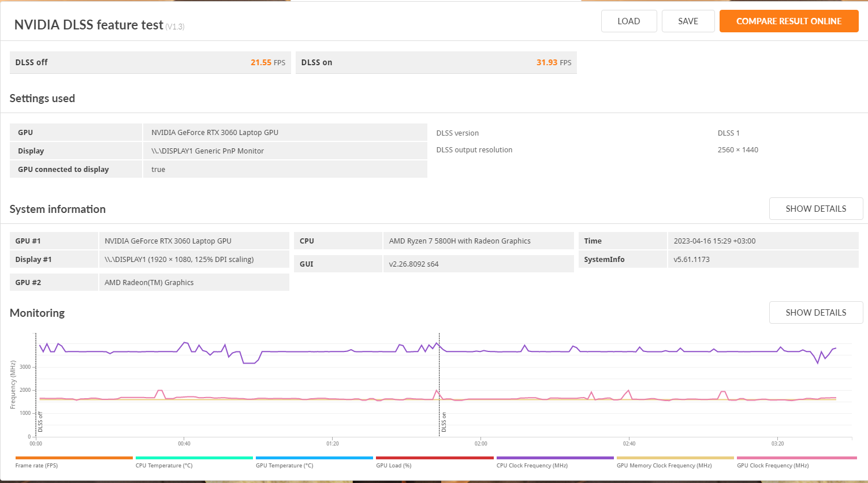Save the benchmark result
The width and height of the screenshot is (868, 483).
[688, 21]
